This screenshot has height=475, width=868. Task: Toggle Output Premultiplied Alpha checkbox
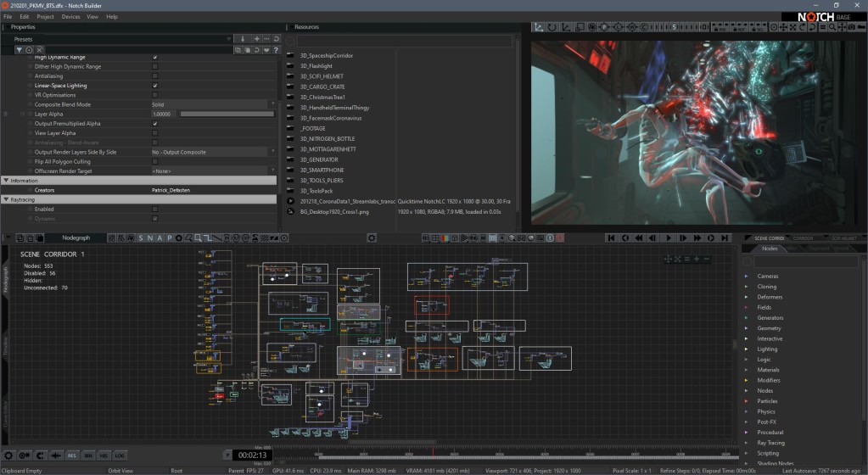[x=154, y=123]
